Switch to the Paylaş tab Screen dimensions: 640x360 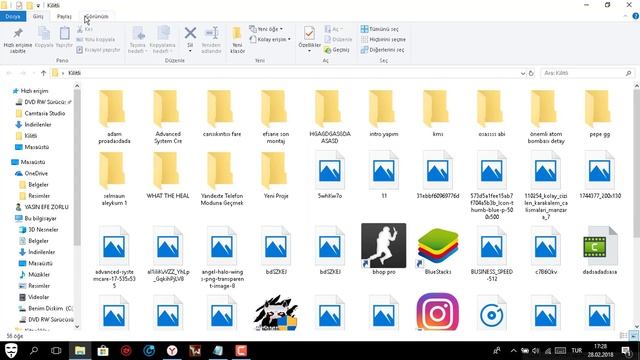[64, 16]
